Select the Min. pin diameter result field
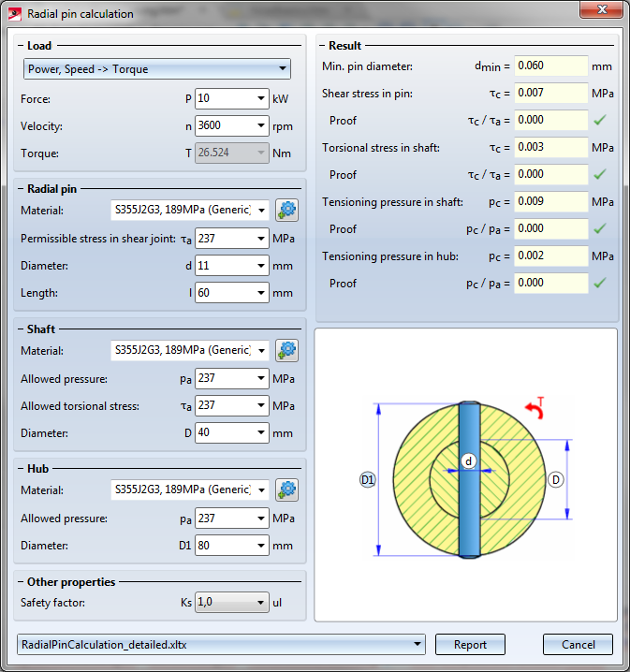This screenshot has height=672, width=630. (x=549, y=66)
